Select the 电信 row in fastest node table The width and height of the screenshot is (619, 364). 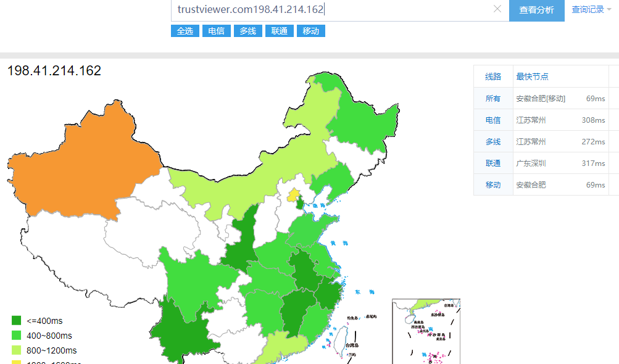pyautogui.click(x=493, y=120)
